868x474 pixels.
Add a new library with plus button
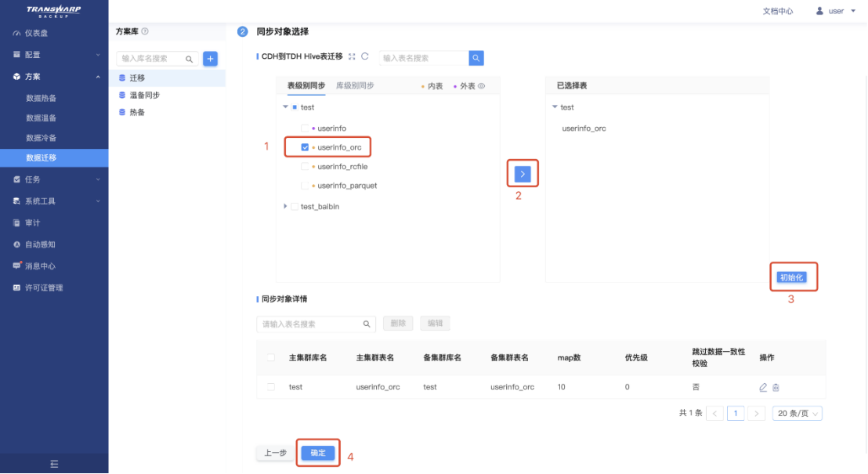pos(211,59)
